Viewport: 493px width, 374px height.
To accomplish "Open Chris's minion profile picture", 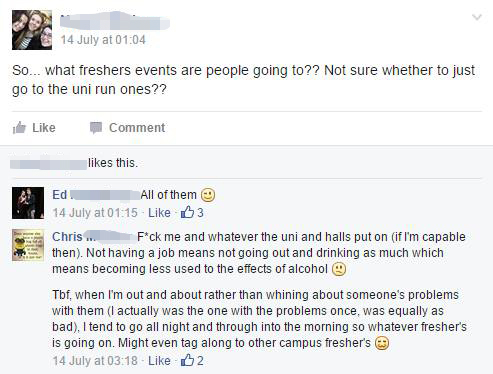I will [28, 245].
